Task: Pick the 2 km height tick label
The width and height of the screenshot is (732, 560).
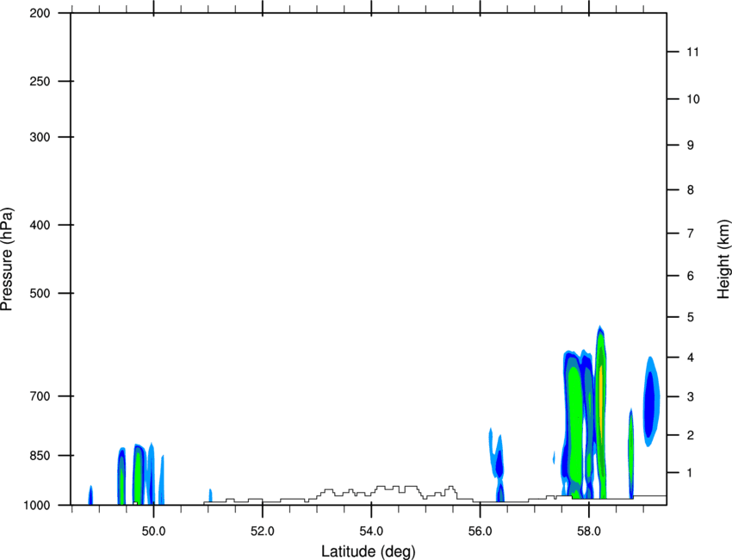Action: click(x=690, y=435)
